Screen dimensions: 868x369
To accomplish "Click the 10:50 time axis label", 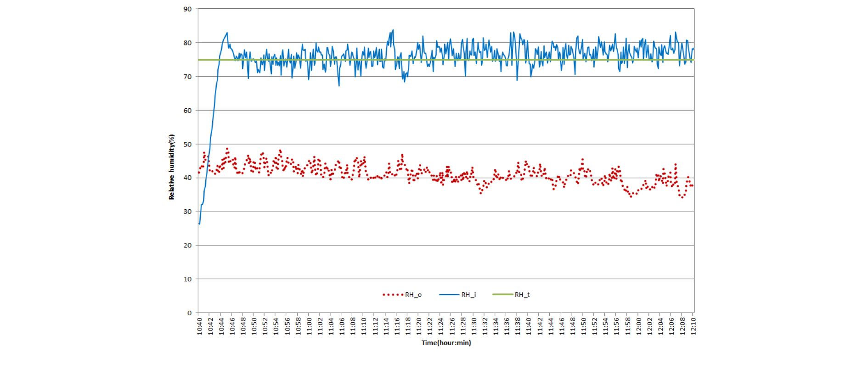I will pos(254,326).
